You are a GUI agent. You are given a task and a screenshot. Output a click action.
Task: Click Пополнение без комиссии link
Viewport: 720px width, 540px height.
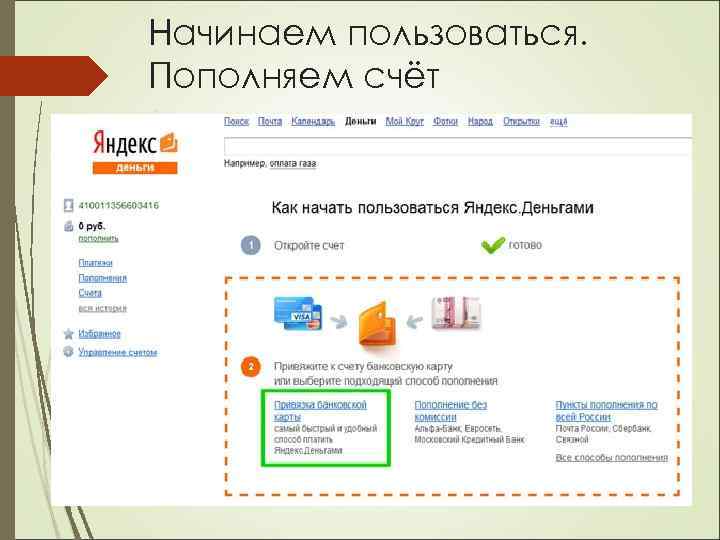click(450, 411)
